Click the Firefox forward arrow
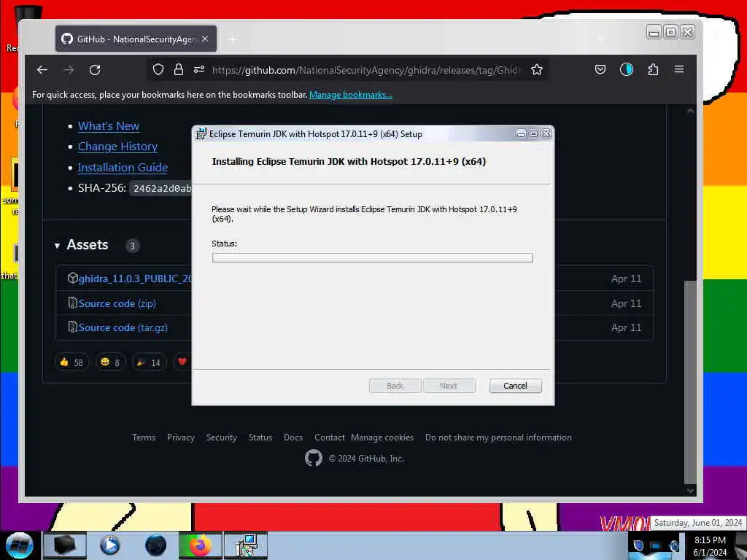747x560 pixels. point(69,70)
